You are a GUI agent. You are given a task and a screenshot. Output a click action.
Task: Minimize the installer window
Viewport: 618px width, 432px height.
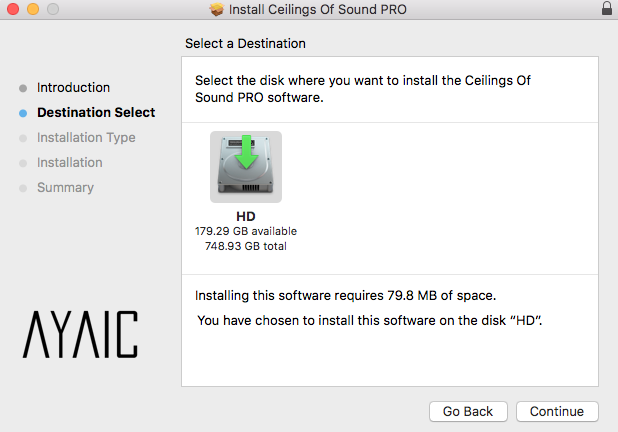click(x=32, y=10)
